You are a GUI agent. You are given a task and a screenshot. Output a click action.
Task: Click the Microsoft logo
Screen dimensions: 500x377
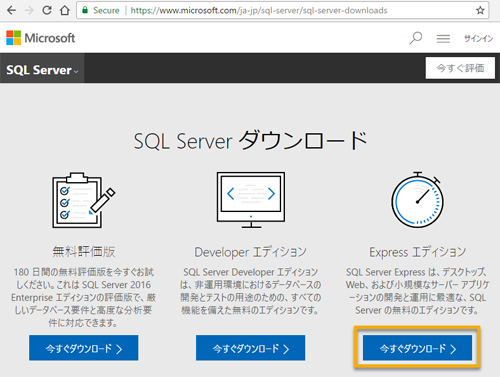click(x=40, y=38)
